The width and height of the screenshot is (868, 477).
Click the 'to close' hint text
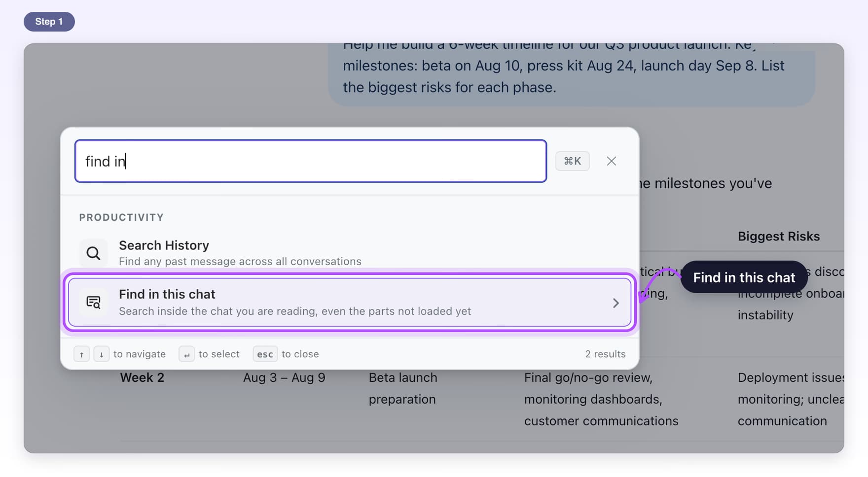300,354
